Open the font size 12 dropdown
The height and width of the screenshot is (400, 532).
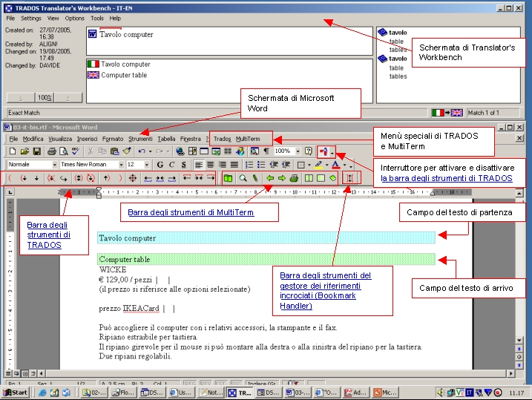point(147,165)
